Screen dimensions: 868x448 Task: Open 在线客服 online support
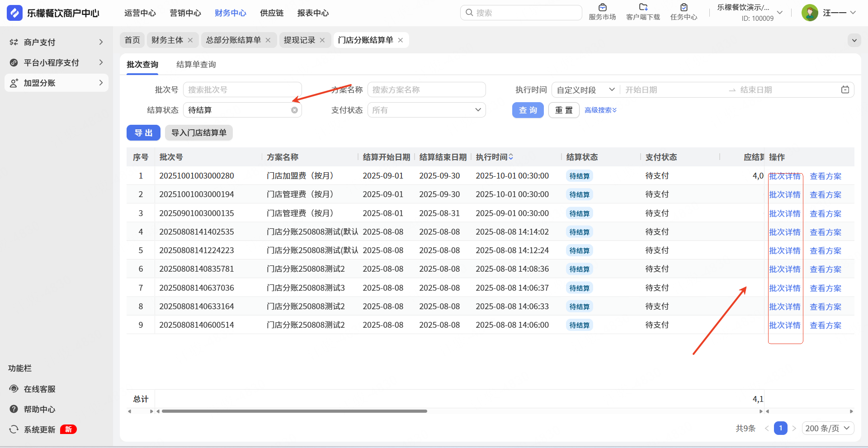pyautogui.click(x=39, y=389)
